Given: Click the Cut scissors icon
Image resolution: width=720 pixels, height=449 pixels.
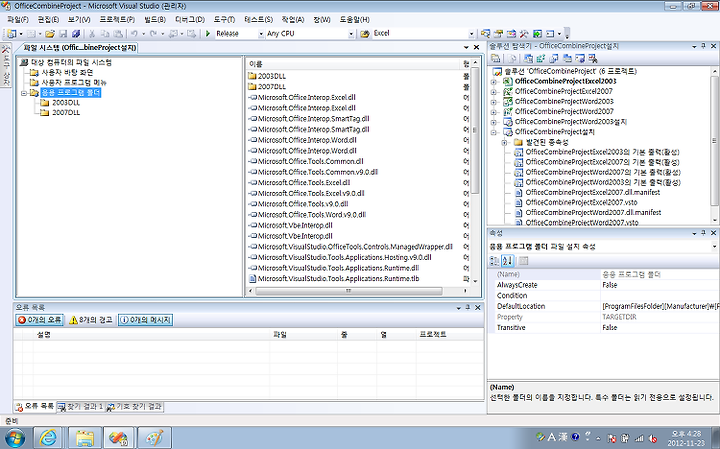Looking at the screenshot, I should 92,34.
